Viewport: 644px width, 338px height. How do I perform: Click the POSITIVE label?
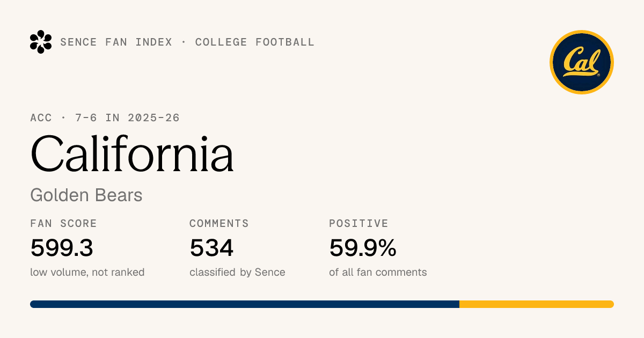pos(358,223)
